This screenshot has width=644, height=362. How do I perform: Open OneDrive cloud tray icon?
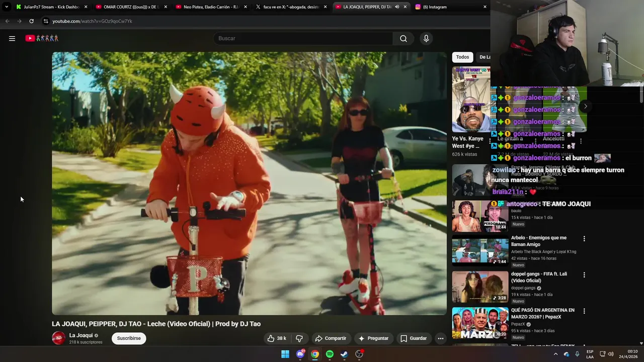(x=567, y=354)
